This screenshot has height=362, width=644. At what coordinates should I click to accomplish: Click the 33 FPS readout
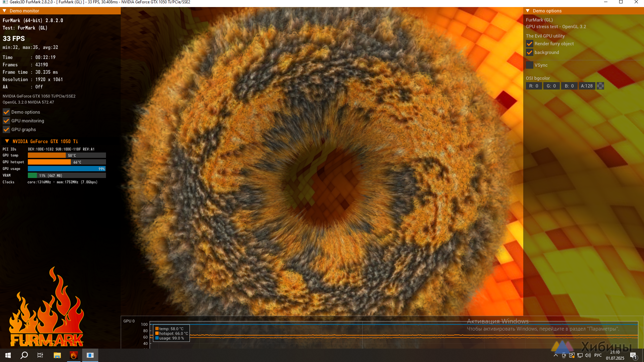click(x=14, y=39)
